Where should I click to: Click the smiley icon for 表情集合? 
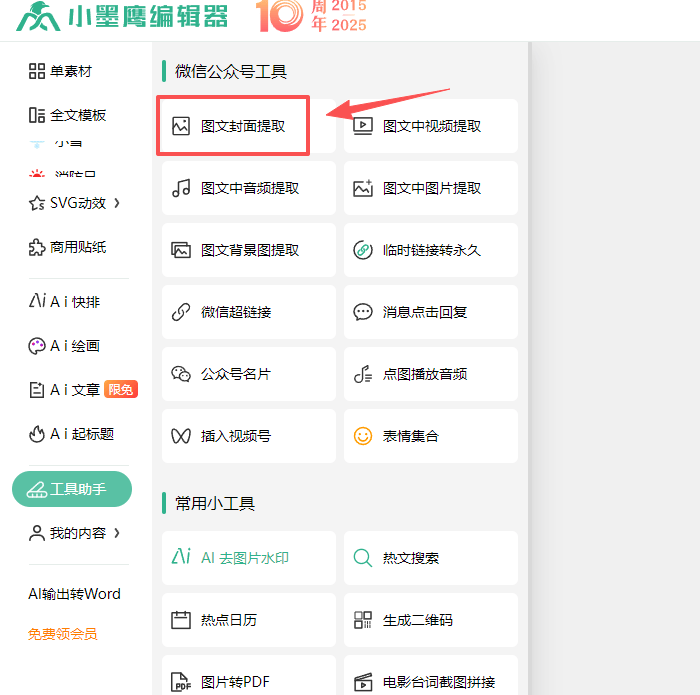[363, 436]
